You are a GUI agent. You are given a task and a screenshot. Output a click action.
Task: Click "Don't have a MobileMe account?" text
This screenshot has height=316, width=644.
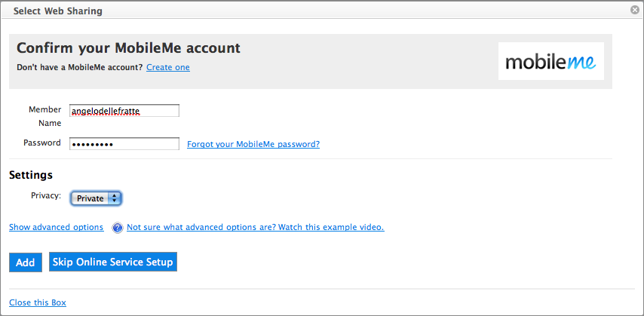79,67
